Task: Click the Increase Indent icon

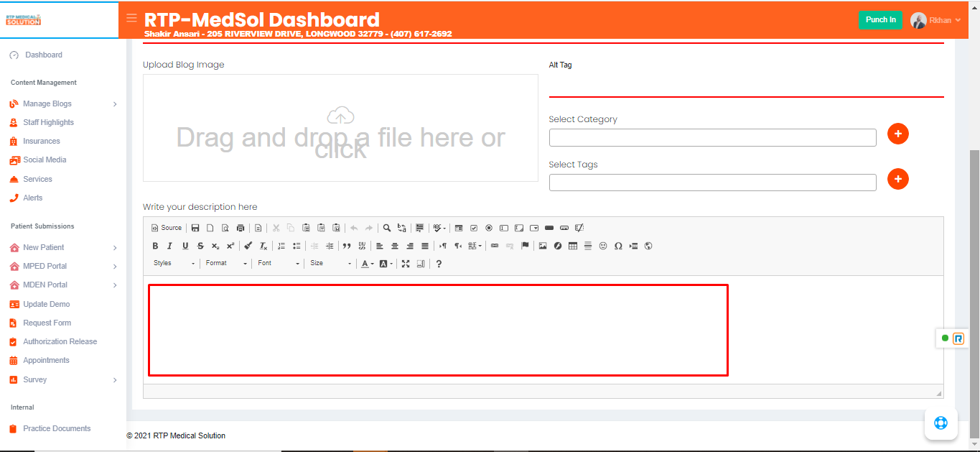Action: pos(330,246)
